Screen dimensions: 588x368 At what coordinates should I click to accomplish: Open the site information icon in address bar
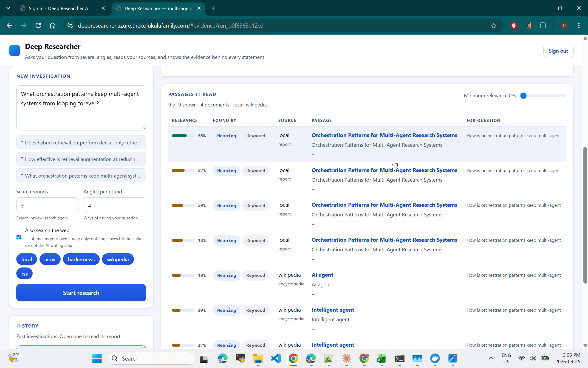[x=70, y=26]
